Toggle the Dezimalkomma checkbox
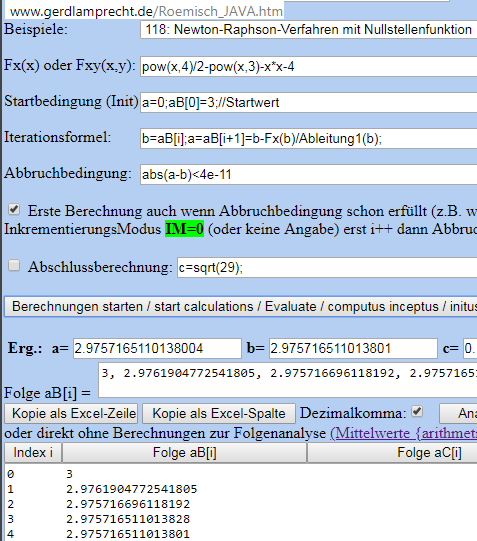Viewport: 477px width, 541px height. click(x=417, y=411)
